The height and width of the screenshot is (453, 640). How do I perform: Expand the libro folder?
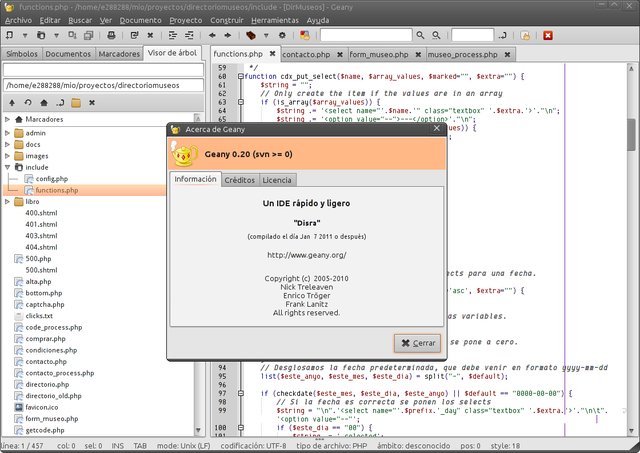[x=7, y=202]
